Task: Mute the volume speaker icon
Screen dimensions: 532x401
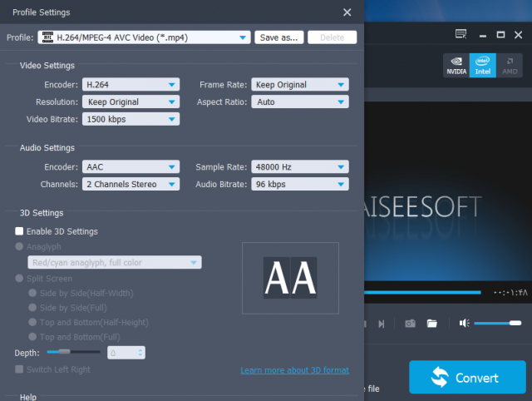Action: [464, 323]
